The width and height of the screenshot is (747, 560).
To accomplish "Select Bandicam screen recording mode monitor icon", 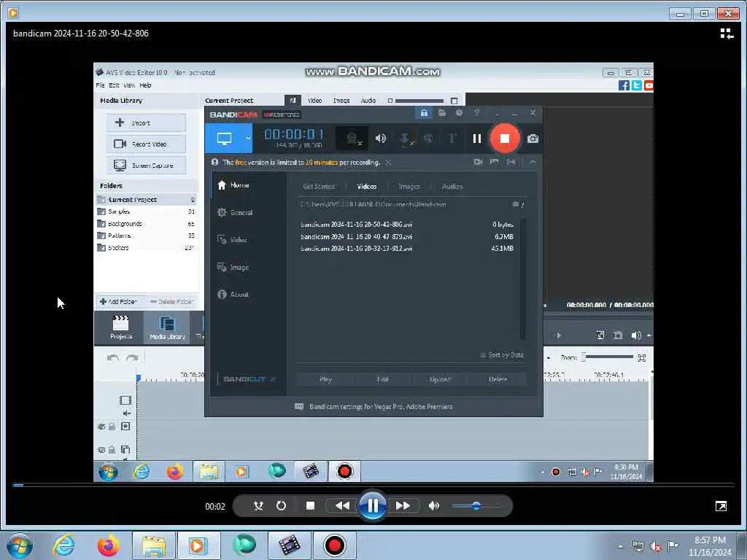I will [x=224, y=139].
